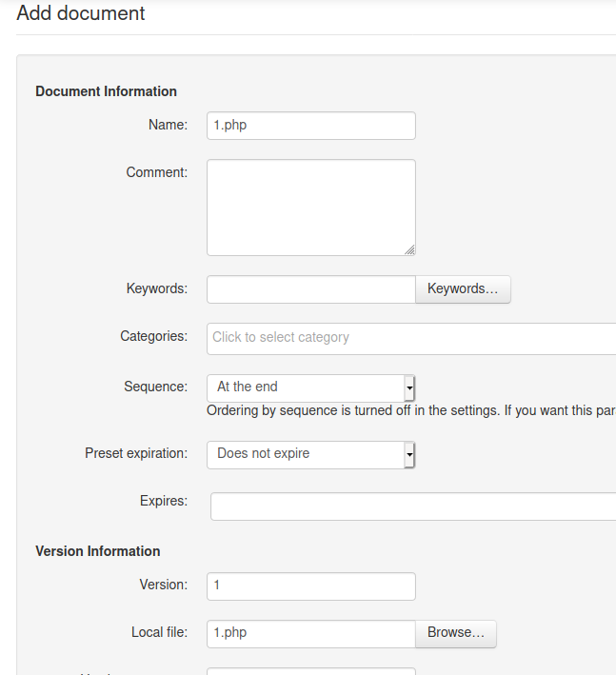The width and height of the screenshot is (616, 675).
Task: Open the Preset expiration dropdown
Action: coord(310,454)
